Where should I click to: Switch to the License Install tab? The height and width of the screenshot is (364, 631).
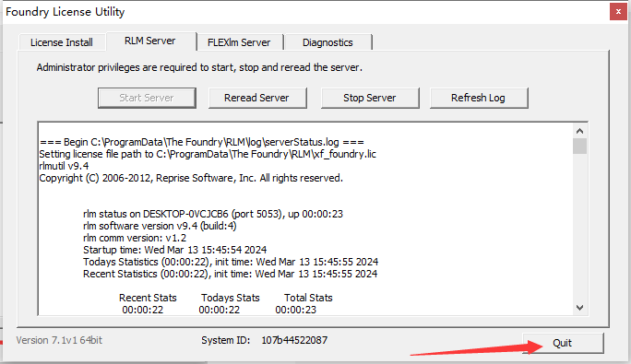tap(62, 42)
